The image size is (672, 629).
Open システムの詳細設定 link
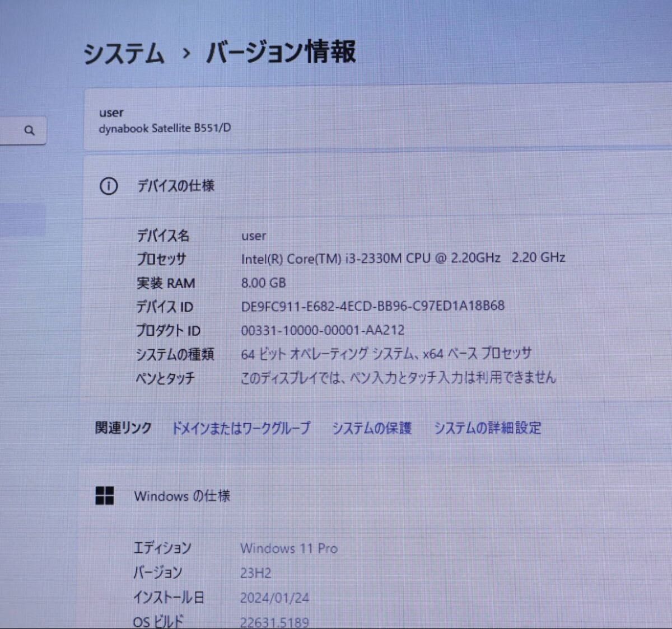488,428
